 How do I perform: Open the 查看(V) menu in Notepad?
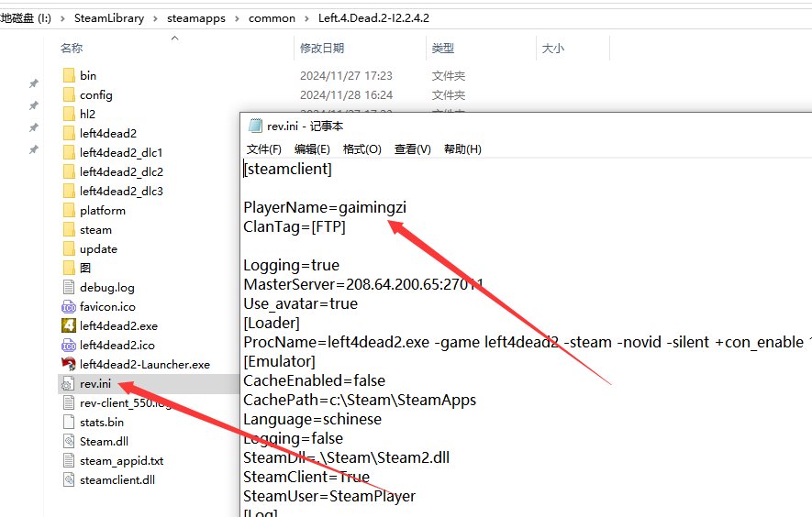coord(412,149)
